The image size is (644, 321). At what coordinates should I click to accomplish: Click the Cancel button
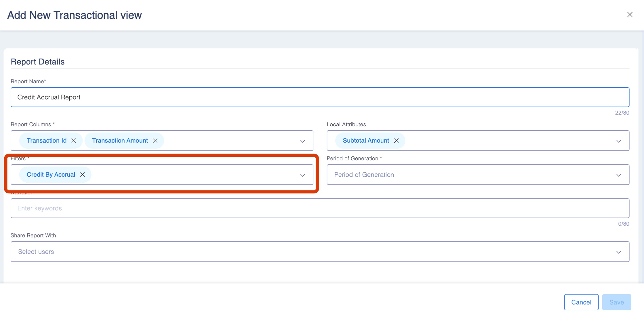(581, 302)
